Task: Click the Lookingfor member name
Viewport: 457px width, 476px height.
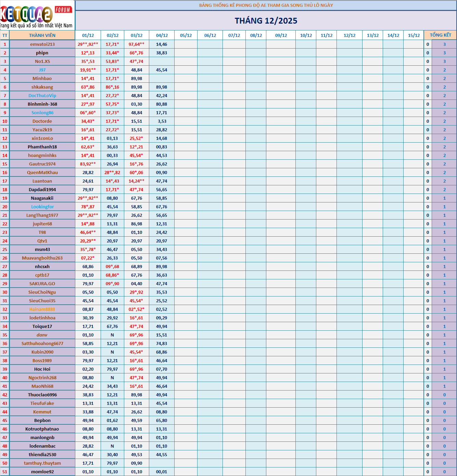Action: pyautogui.click(x=42, y=207)
